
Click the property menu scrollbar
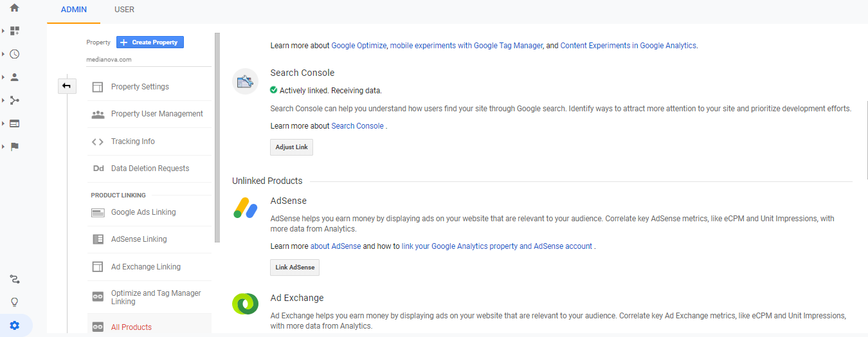[x=217, y=138]
